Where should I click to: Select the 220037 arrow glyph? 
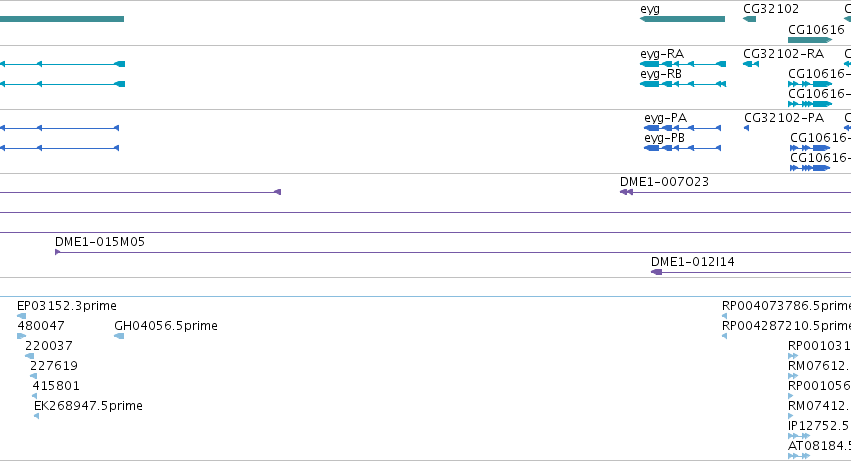(29, 356)
